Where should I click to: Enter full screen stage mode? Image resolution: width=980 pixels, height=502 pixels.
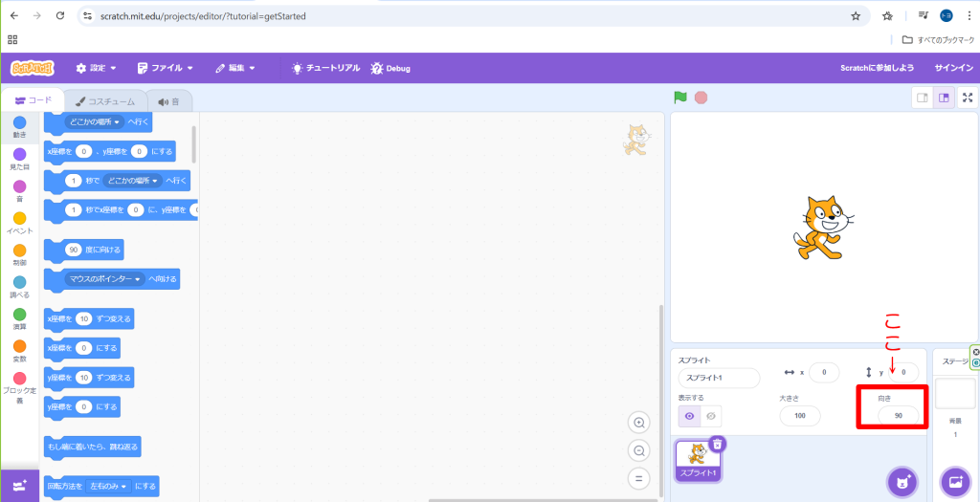click(x=968, y=97)
